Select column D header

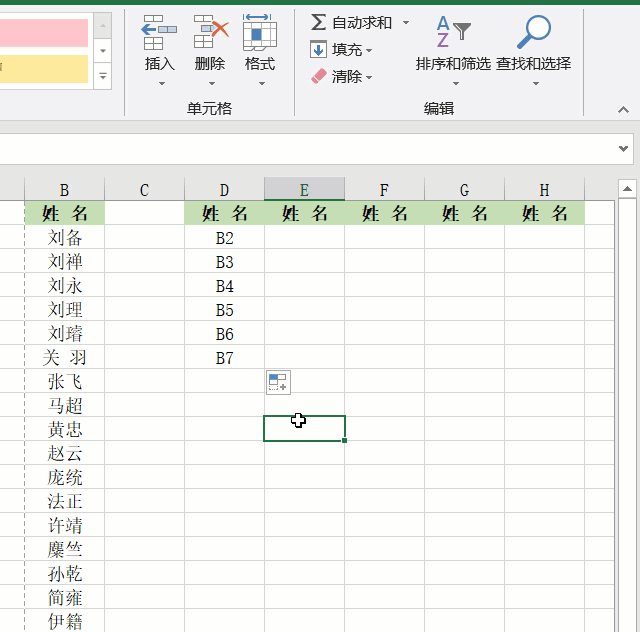(x=224, y=190)
